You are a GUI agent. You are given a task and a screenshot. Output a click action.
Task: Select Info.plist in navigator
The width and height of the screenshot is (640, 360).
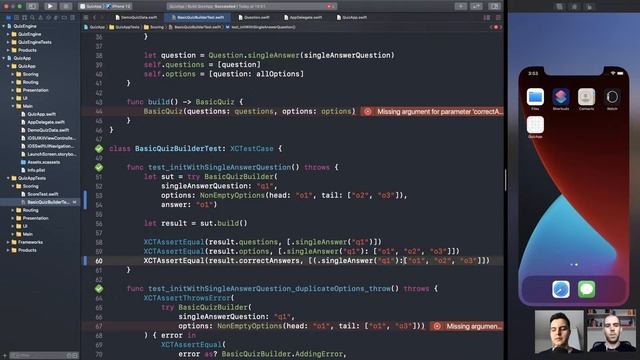(x=36, y=170)
